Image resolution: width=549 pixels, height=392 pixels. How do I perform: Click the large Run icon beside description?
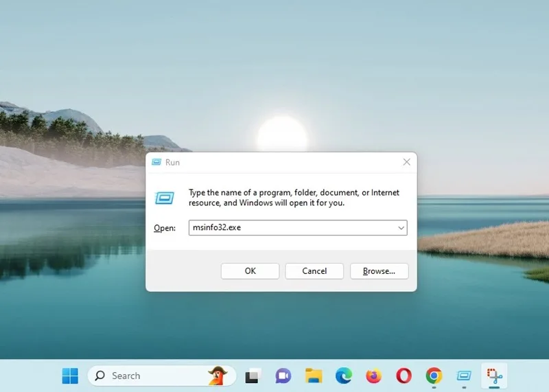165,198
